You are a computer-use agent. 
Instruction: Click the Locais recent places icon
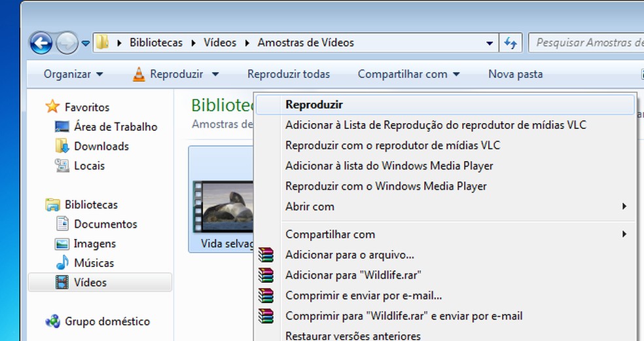(62, 166)
